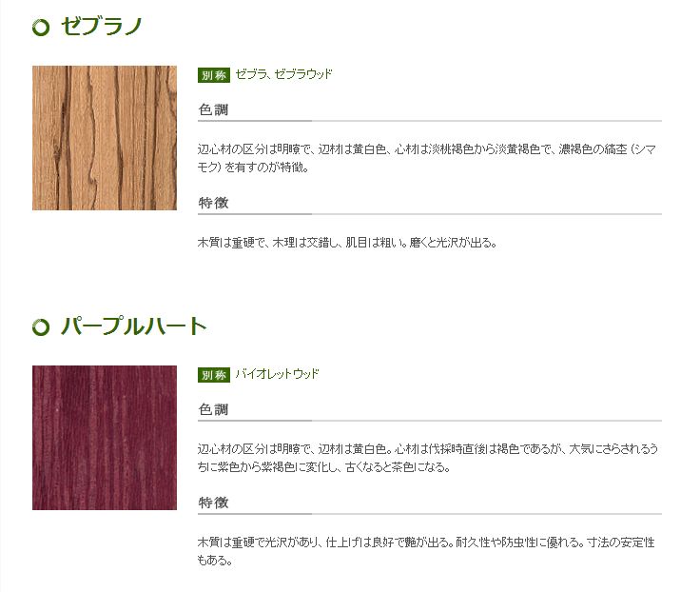Click the green circle icon beside ゼブラノ
The width and height of the screenshot is (700, 592).
pyautogui.click(x=41, y=28)
